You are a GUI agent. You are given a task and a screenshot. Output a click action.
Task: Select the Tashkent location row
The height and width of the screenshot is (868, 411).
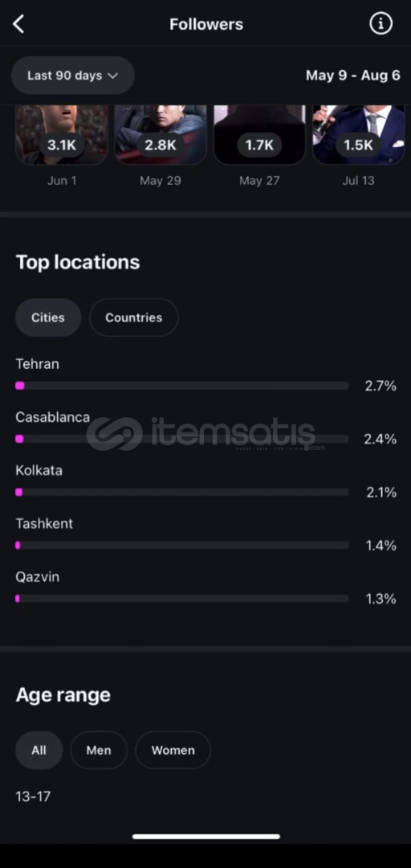(x=205, y=534)
